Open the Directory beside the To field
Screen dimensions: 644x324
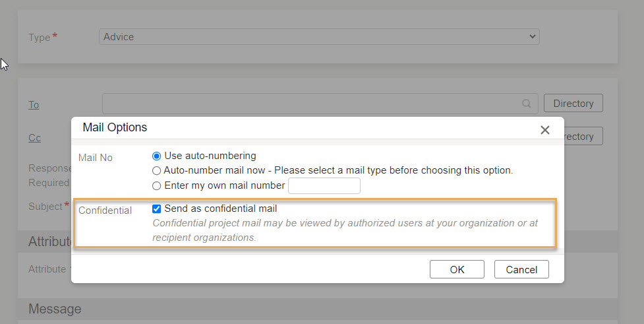pyautogui.click(x=573, y=103)
